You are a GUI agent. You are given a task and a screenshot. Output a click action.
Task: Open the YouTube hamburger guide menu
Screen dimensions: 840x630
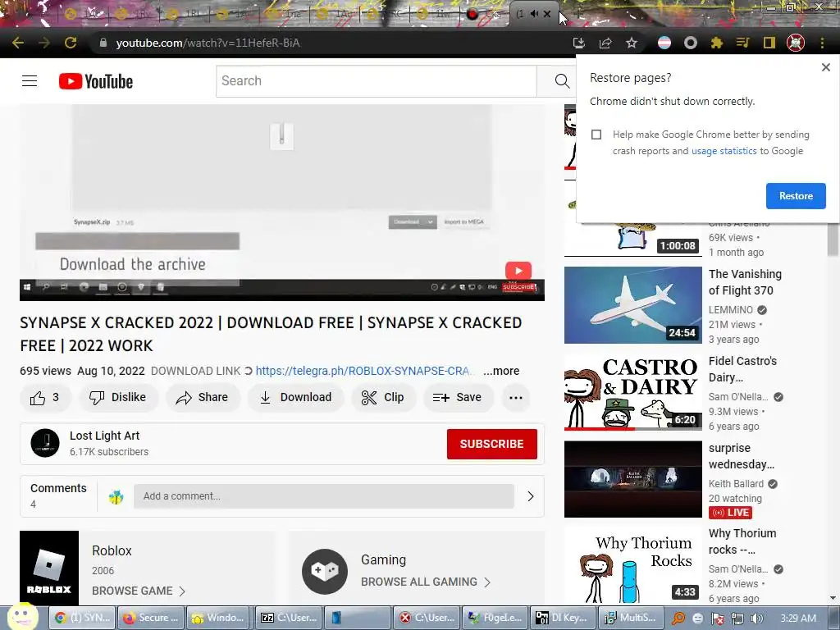click(30, 81)
